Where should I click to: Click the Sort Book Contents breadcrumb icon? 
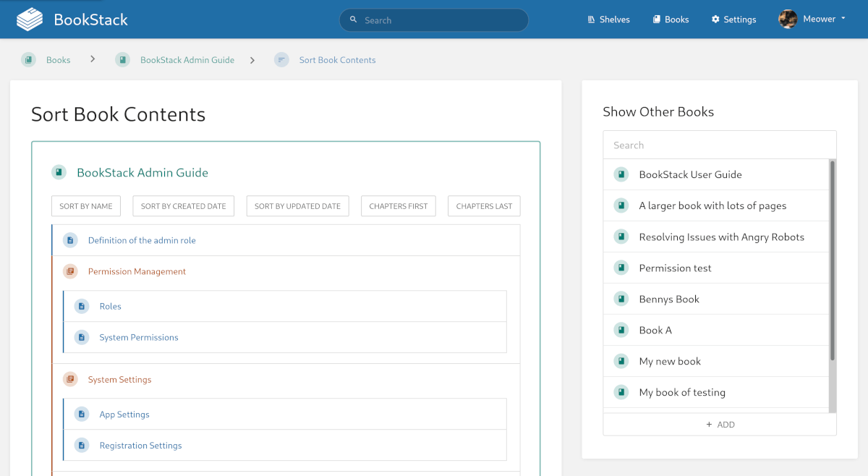(281, 60)
